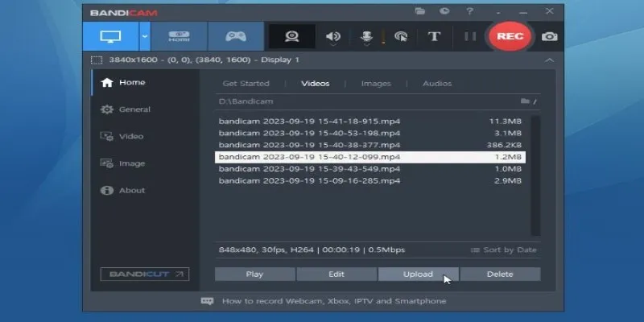The height and width of the screenshot is (322, 644).
Task: Toggle text overlay T icon
Action: [x=434, y=36]
